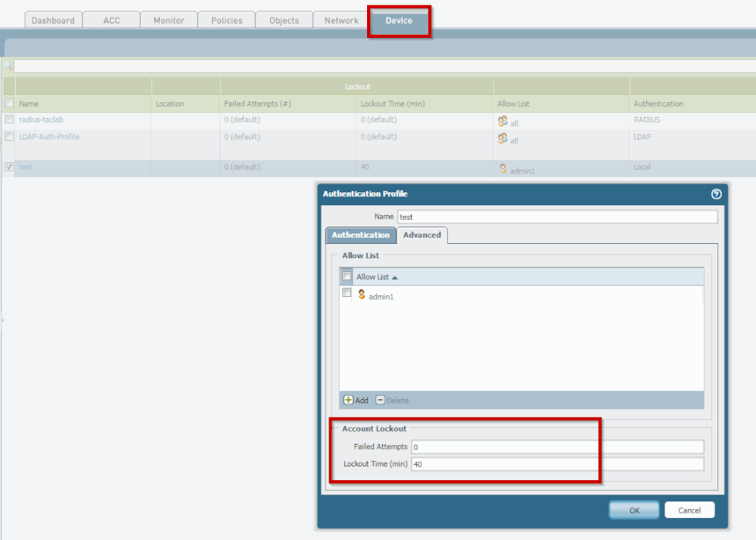
Task: Click the Lockout Time (min) input field
Action: (558, 464)
